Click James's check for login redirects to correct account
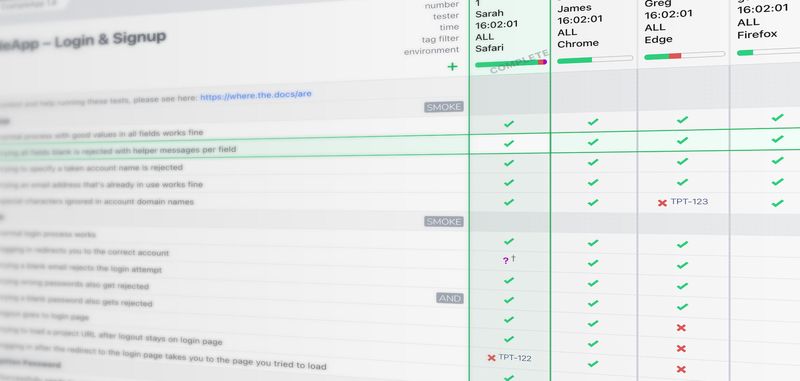 tap(592, 263)
